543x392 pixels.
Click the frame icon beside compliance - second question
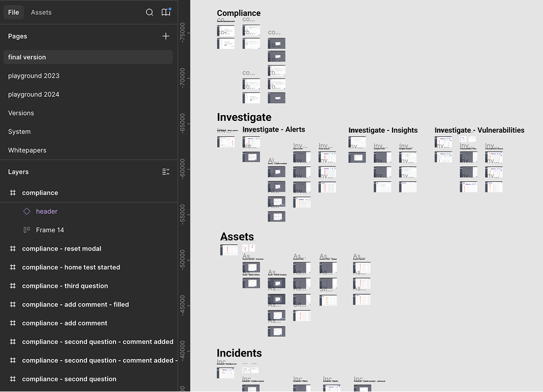[13, 379]
